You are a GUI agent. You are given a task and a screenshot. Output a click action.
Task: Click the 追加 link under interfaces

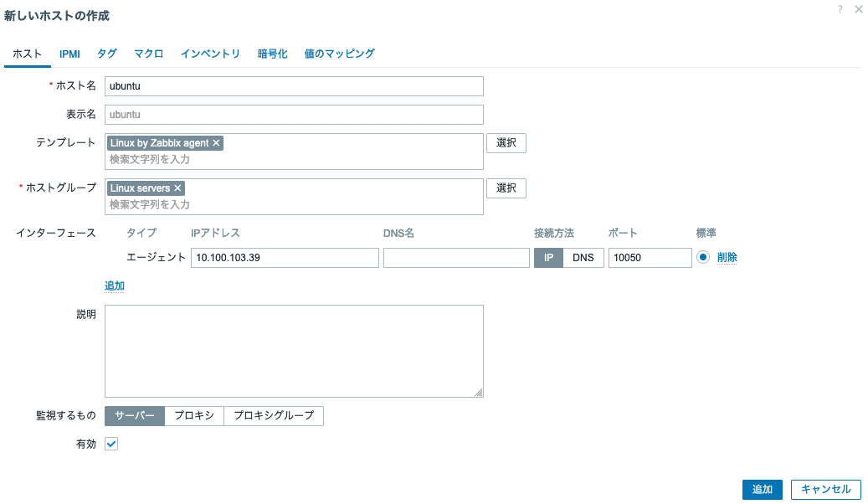pos(115,286)
